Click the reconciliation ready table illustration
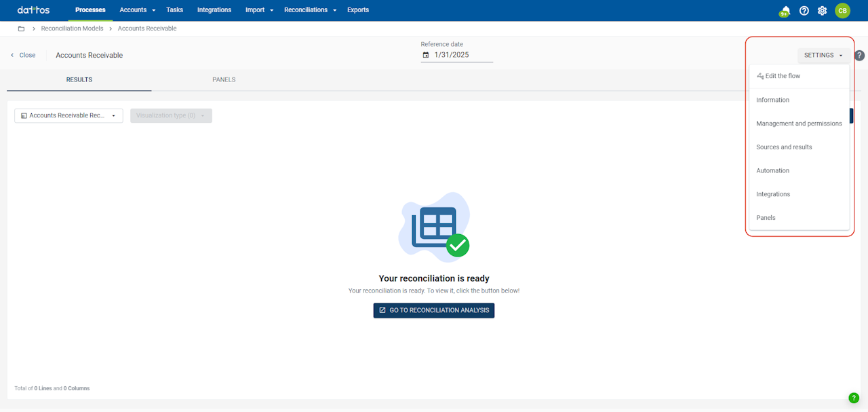Screen dimensions: 868x412 click(434, 227)
